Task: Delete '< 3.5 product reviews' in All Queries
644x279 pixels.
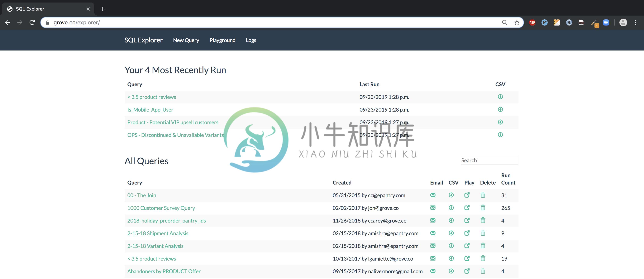Action: click(x=483, y=258)
